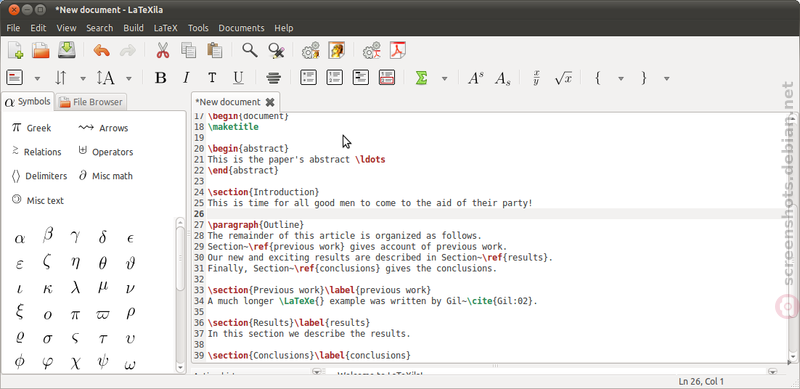The image size is (800, 389).
Task: Insert square root symbol
Action: click(x=563, y=78)
